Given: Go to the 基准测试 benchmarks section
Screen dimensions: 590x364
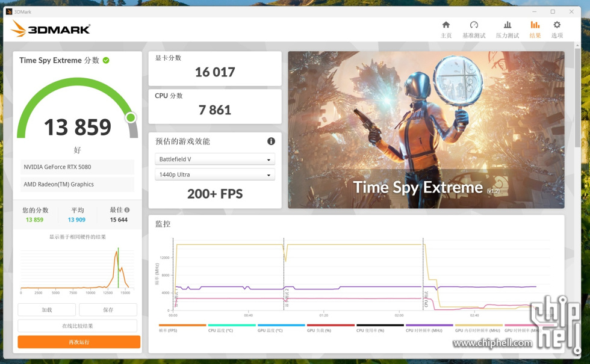Looking at the screenshot, I should [x=474, y=29].
